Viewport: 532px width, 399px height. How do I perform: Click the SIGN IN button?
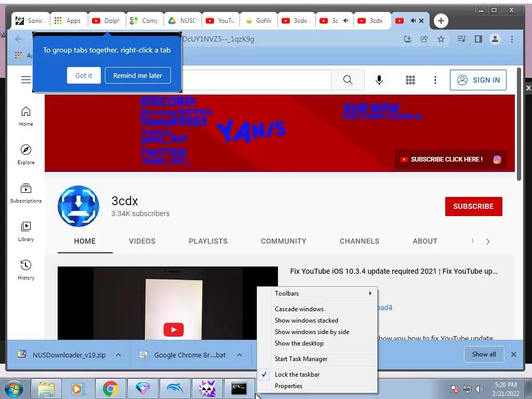click(x=478, y=80)
